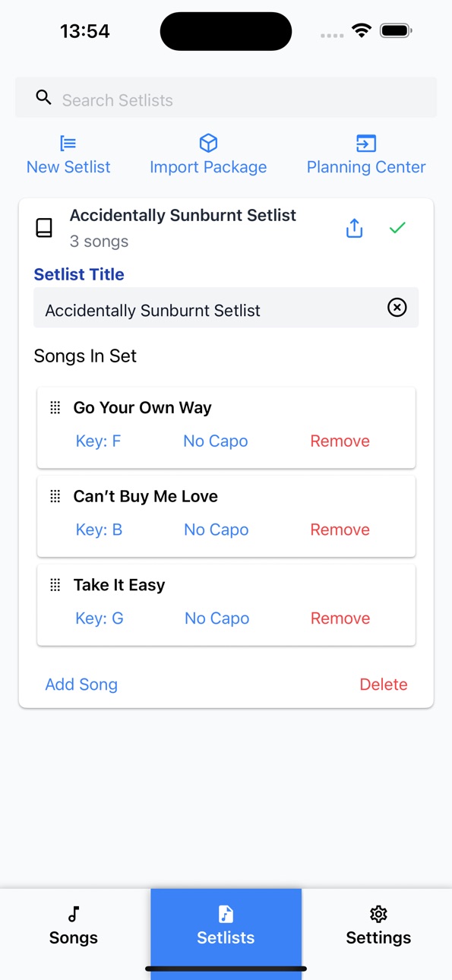This screenshot has height=980, width=452.
Task: Change Key: B for Can't Buy Me Love
Action: point(99,530)
